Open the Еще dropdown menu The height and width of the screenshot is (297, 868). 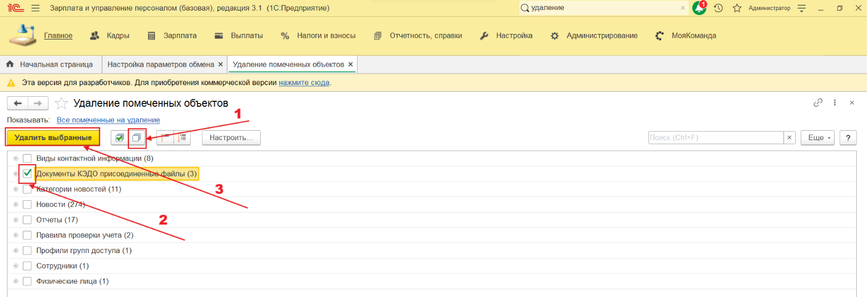(x=817, y=137)
